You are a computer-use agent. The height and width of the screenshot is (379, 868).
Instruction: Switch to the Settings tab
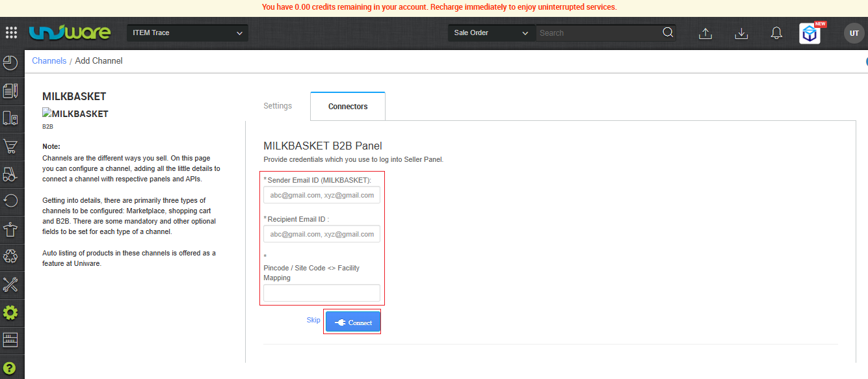(278, 106)
